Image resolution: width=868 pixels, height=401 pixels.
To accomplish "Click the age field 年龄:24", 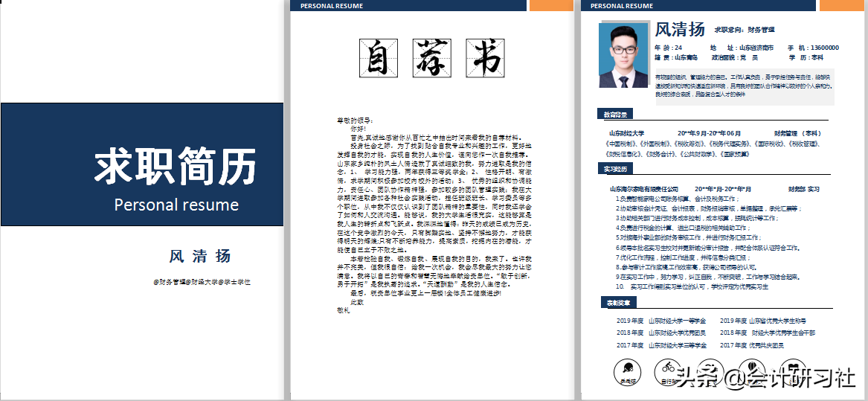I will [x=668, y=48].
